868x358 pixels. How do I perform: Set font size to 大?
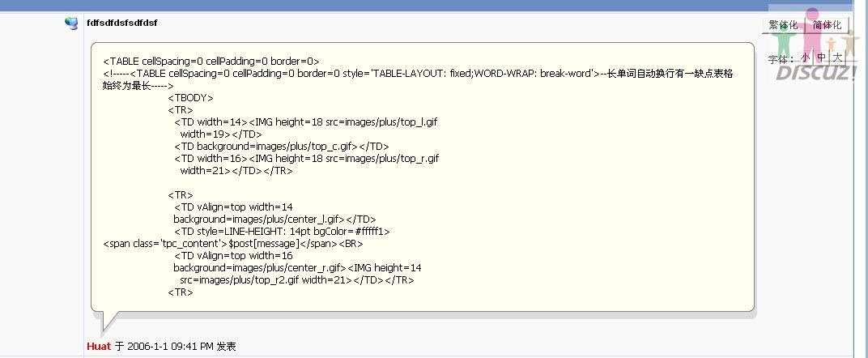(x=837, y=58)
